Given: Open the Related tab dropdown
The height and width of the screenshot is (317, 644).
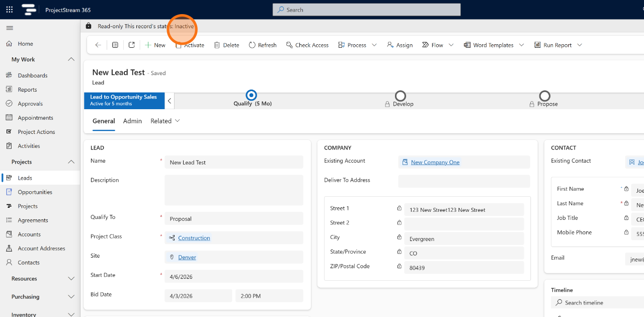Looking at the screenshot, I should point(165,121).
